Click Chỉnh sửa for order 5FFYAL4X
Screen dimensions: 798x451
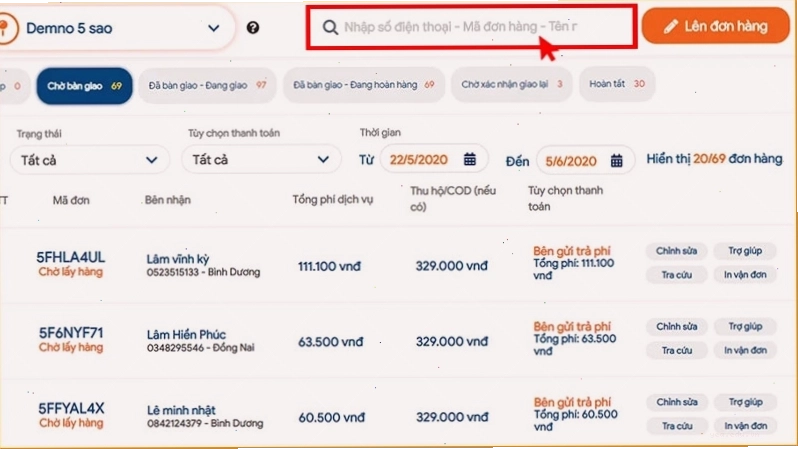676,402
